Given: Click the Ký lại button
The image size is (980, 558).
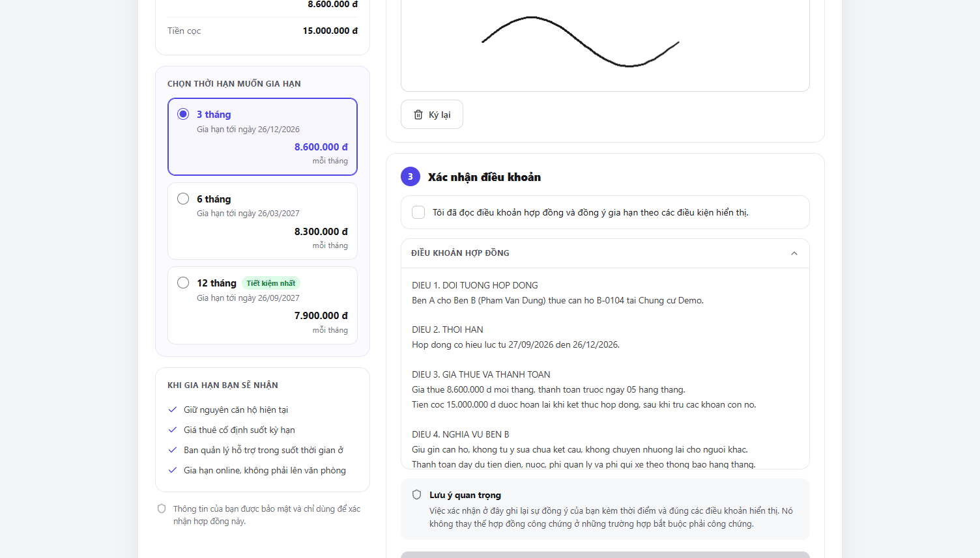Looking at the screenshot, I should click(431, 115).
